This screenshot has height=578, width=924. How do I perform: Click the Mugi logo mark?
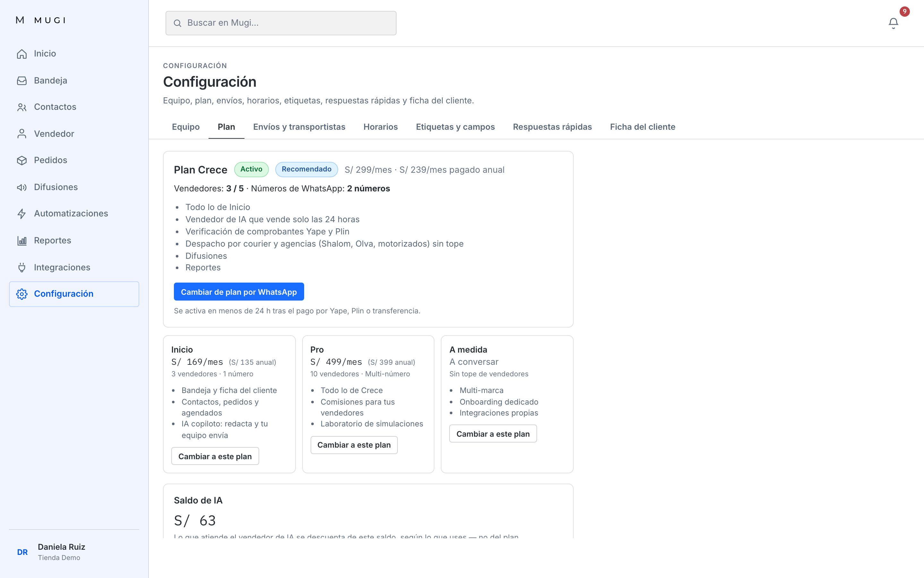coord(20,20)
